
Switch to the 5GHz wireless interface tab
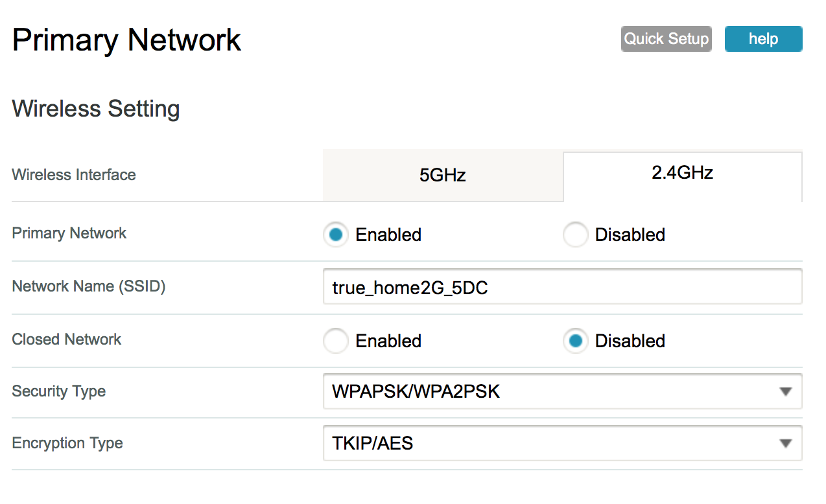click(x=443, y=175)
